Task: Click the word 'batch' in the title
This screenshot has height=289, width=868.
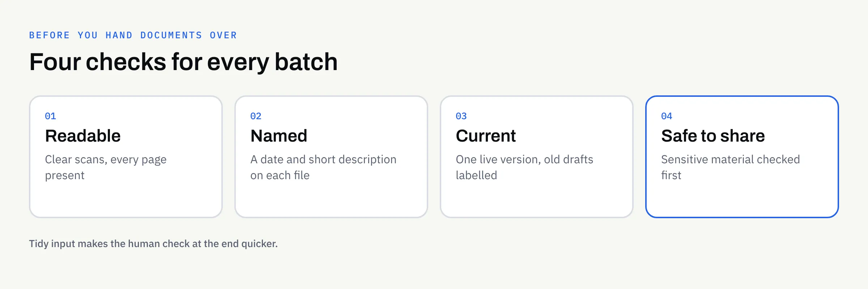Action: [x=306, y=62]
